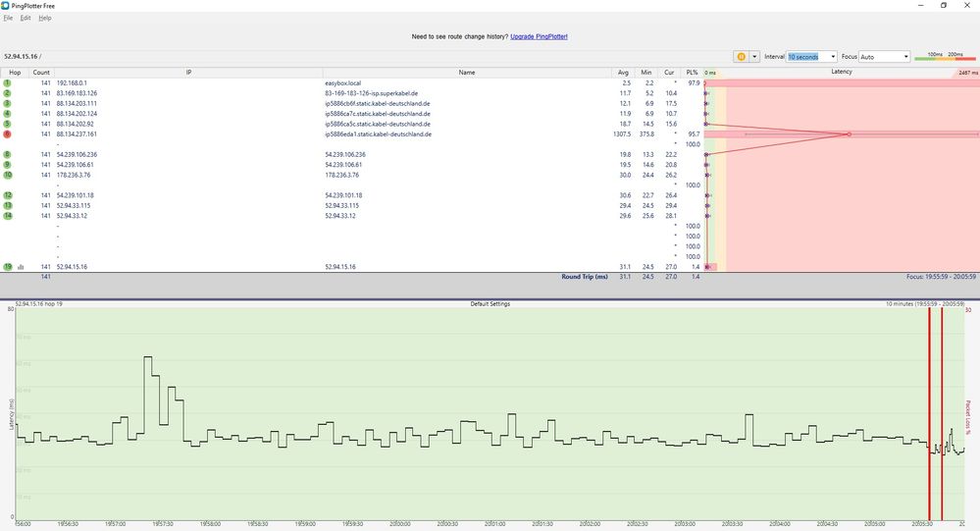The width and height of the screenshot is (980, 531).
Task: Select IP 192.168.0.1 in the hop list
Action: (x=72, y=83)
